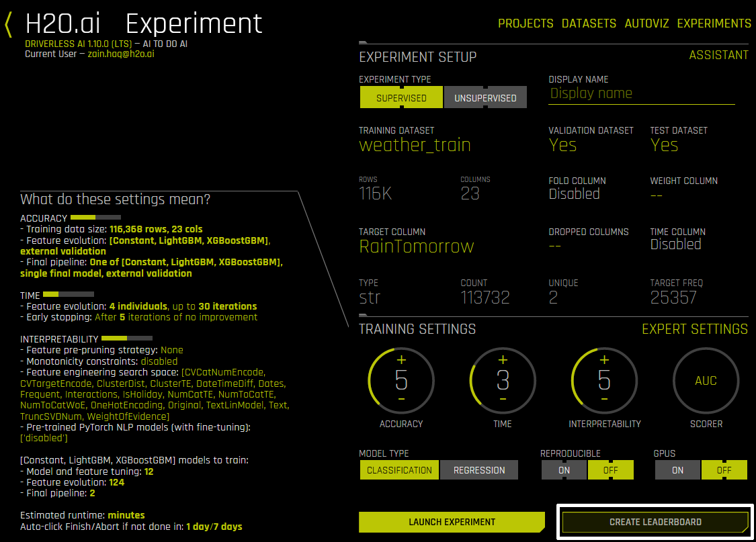Screen dimensions: 756x542
Task: Click the H2O.ai logo text
Action: (62, 24)
